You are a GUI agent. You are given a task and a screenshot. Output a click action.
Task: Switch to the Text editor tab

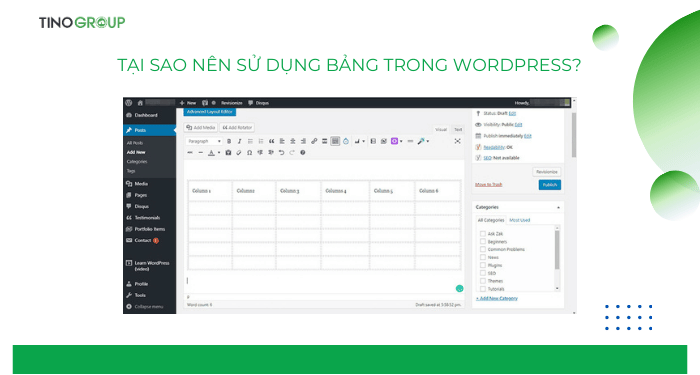coord(458,130)
